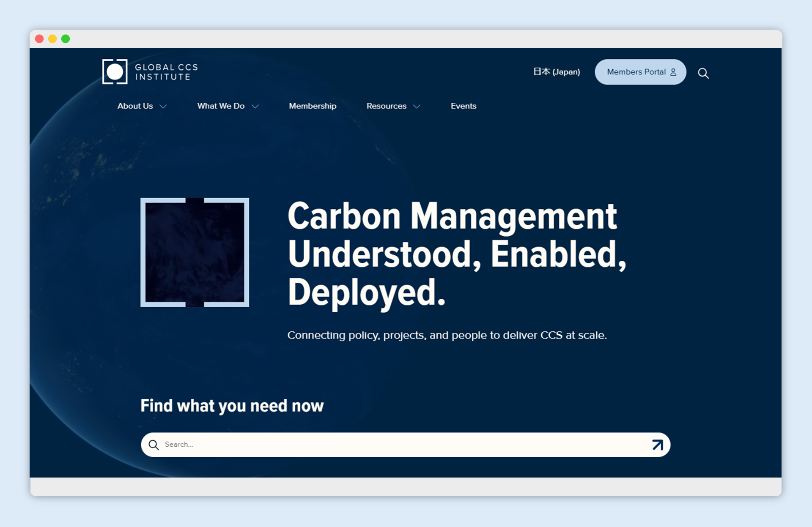This screenshot has height=527, width=812.
Task: Click the GLOBAL CCS INSTITUTE wordmark text
Action: point(166,72)
